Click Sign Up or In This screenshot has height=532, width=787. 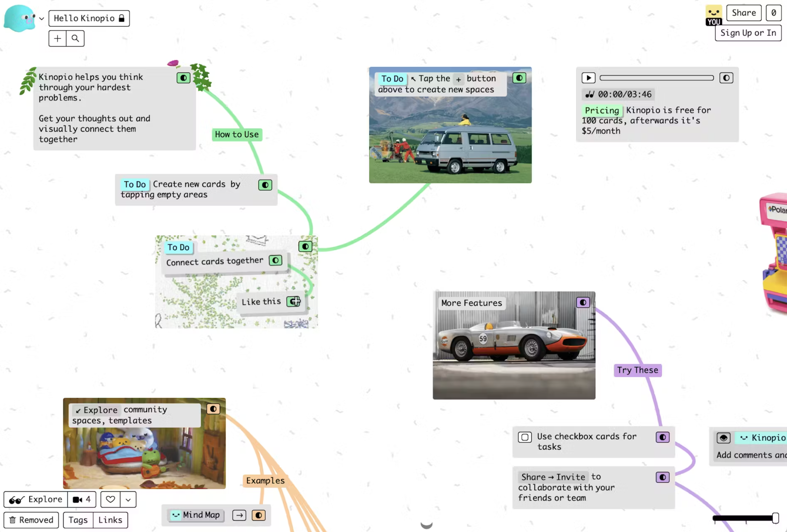click(748, 33)
